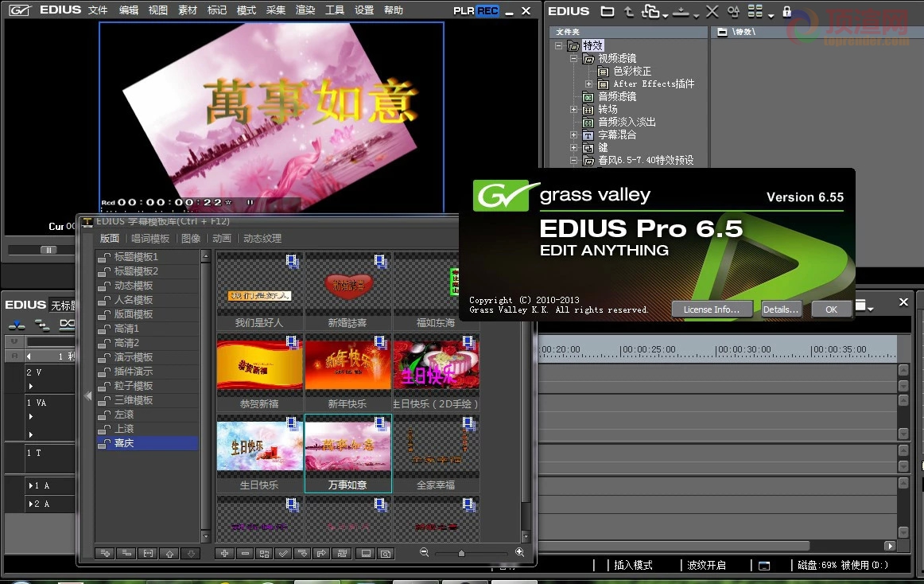Open the 编辑 menu
Viewport: 924px width, 584px height.
[x=129, y=10]
